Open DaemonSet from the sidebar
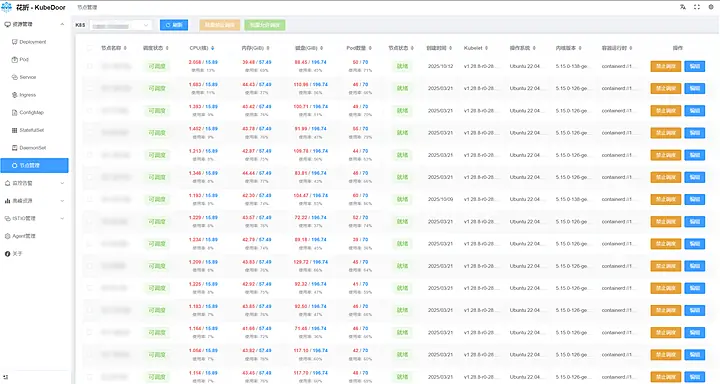Image resolution: width=720 pixels, height=384 pixels. click(x=33, y=148)
